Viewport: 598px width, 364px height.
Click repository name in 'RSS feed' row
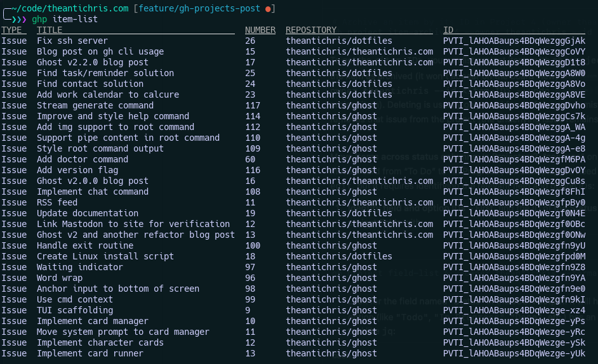pyautogui.click(x=359, y=202)
